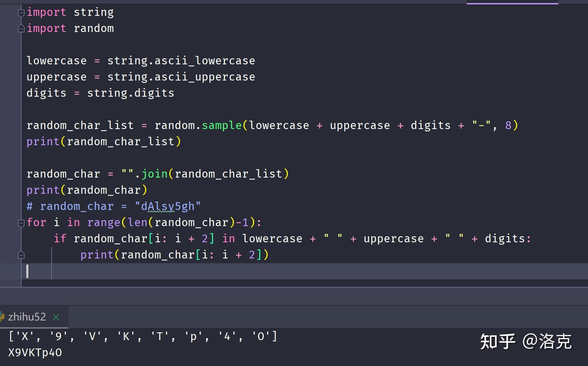Image resolution: width=588 pixels, height=366 pixels.
Task: Click the output text X9VKTp40
Action: (x=35, y=353)
